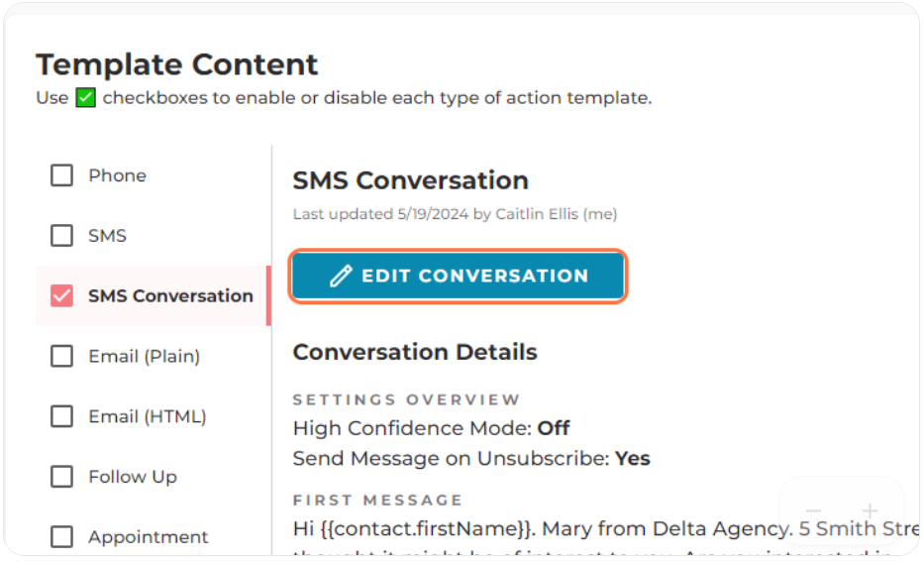
Task: Open the Appointment template tab
Action: click(x=149, y=536)
